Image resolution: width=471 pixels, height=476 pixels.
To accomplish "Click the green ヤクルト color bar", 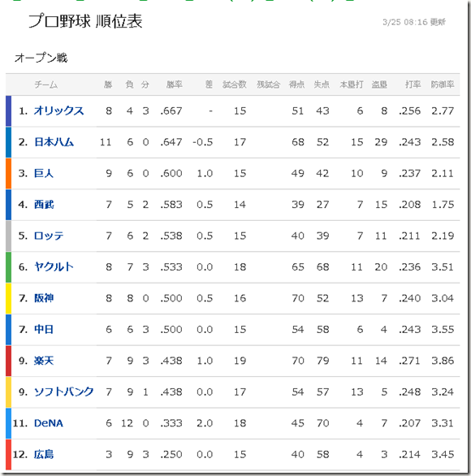I will click(x=8, y=267).
